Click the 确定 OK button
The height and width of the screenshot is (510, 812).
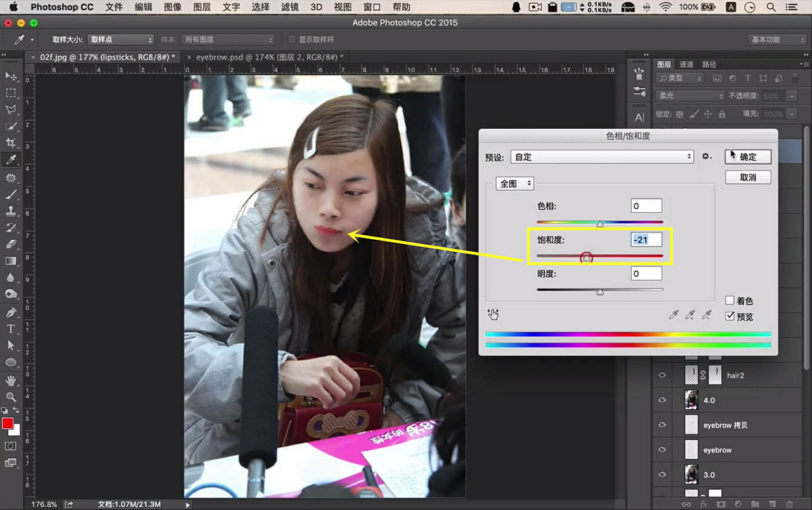coord(748,157)
